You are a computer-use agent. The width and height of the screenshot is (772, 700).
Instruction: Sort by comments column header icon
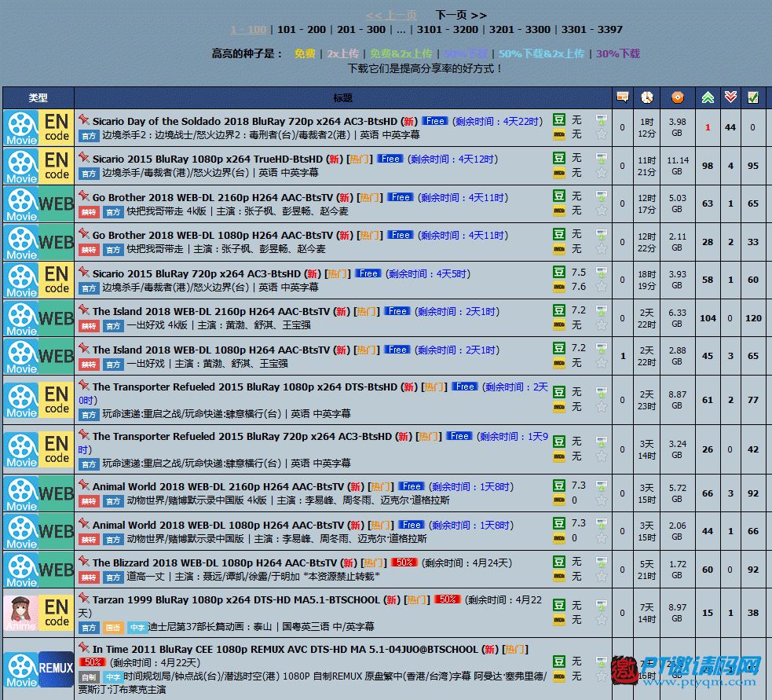tap(622, 97)
